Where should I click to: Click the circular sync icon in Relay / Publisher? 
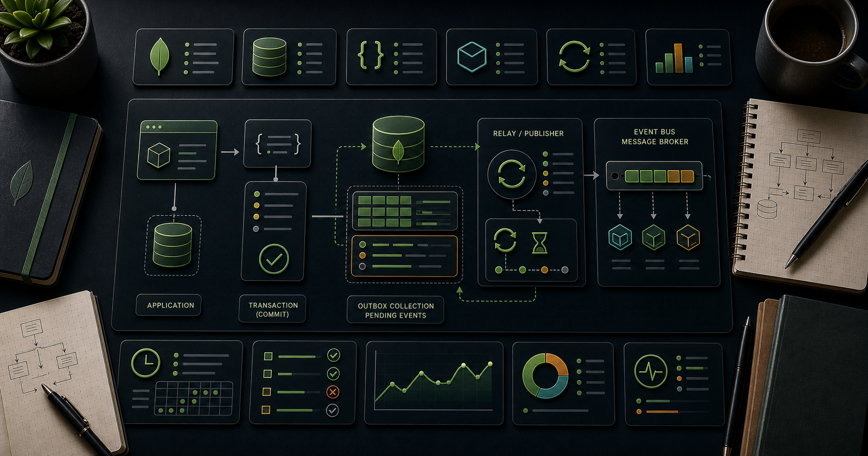(511, 174)
